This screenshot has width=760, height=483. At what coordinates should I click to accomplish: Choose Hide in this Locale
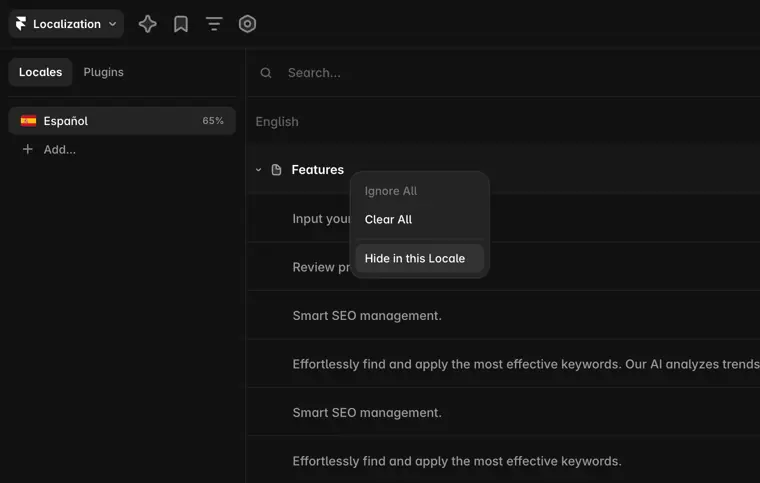(x=420, y=258)
